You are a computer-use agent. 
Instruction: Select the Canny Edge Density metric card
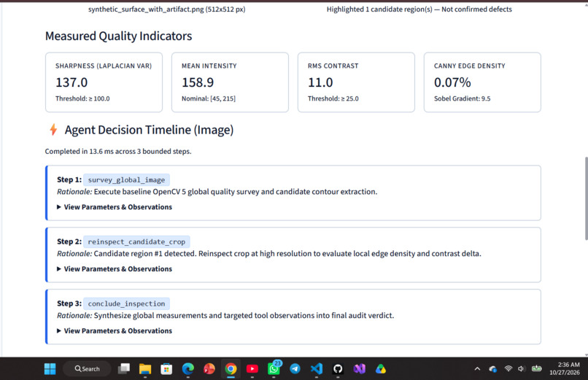pyautogui.click(x=482, y=82)
